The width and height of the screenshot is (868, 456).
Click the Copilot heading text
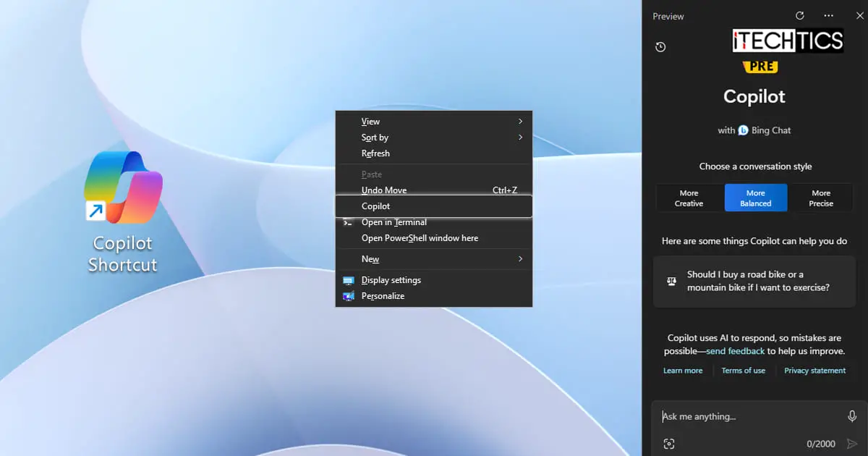tap(754, 96)
